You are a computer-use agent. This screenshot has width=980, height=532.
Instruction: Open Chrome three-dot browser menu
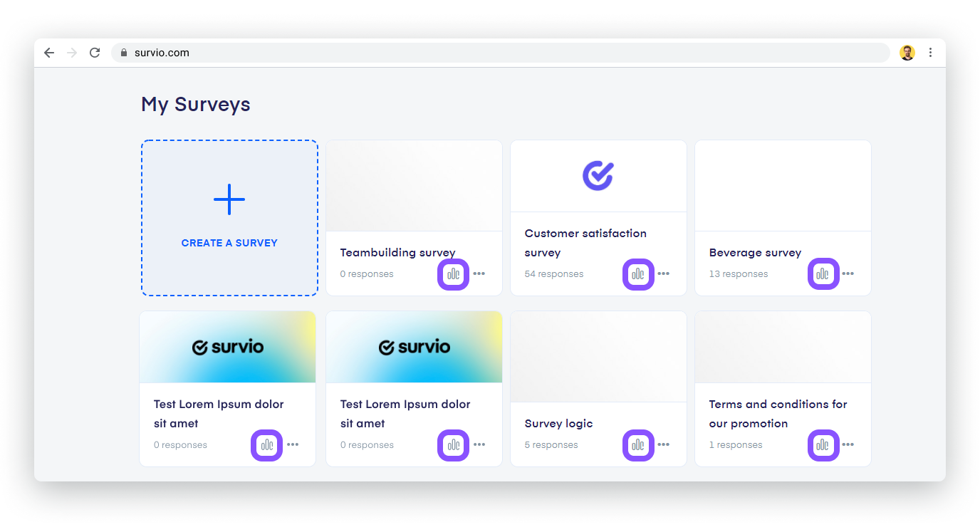(931, 53)
